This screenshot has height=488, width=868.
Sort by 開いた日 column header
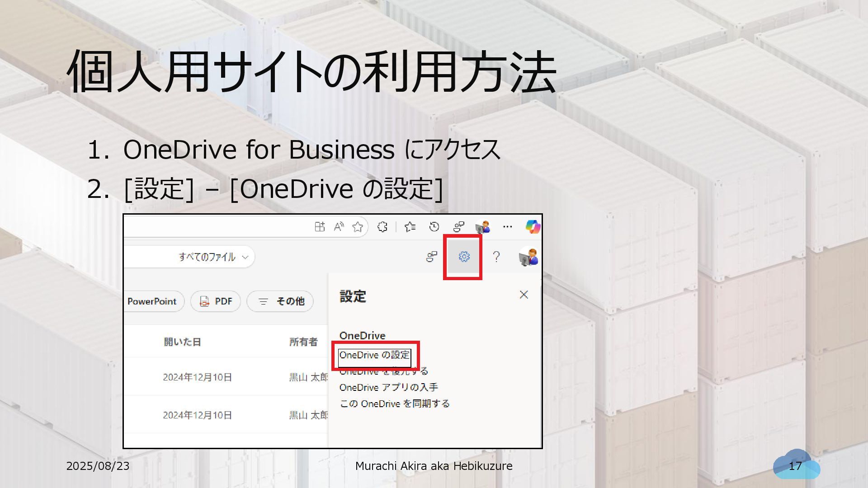[182, 342]
